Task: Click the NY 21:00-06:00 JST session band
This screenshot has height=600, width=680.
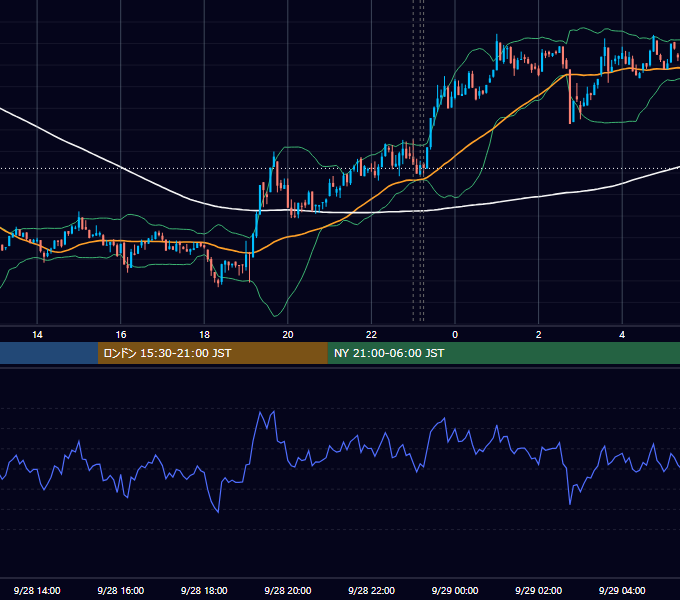Action: [503, 353]
